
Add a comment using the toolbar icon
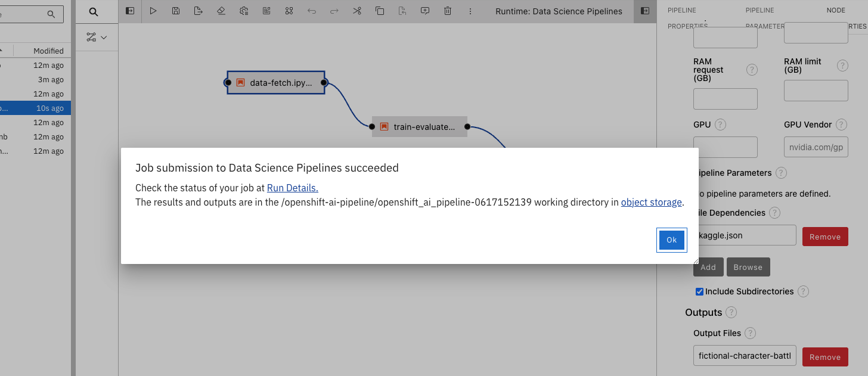pyautogui.click(x=425, y=11)
